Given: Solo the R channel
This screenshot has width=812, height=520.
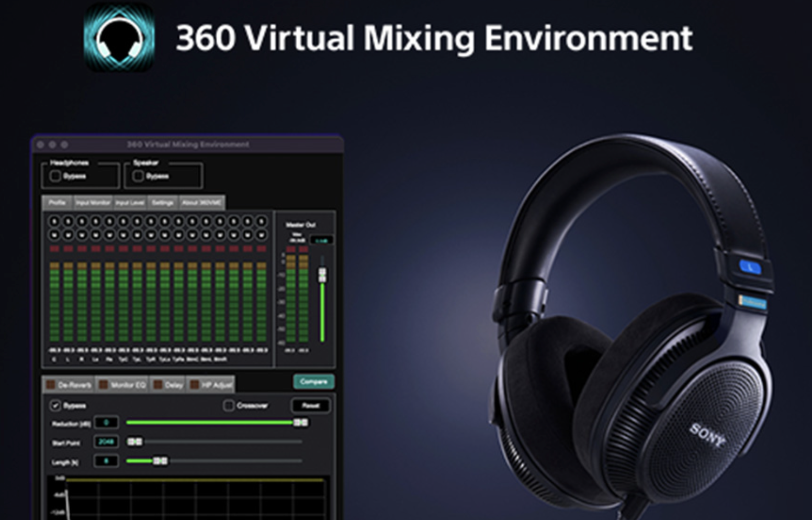Looking at the screenshot, I should [82, 222].
